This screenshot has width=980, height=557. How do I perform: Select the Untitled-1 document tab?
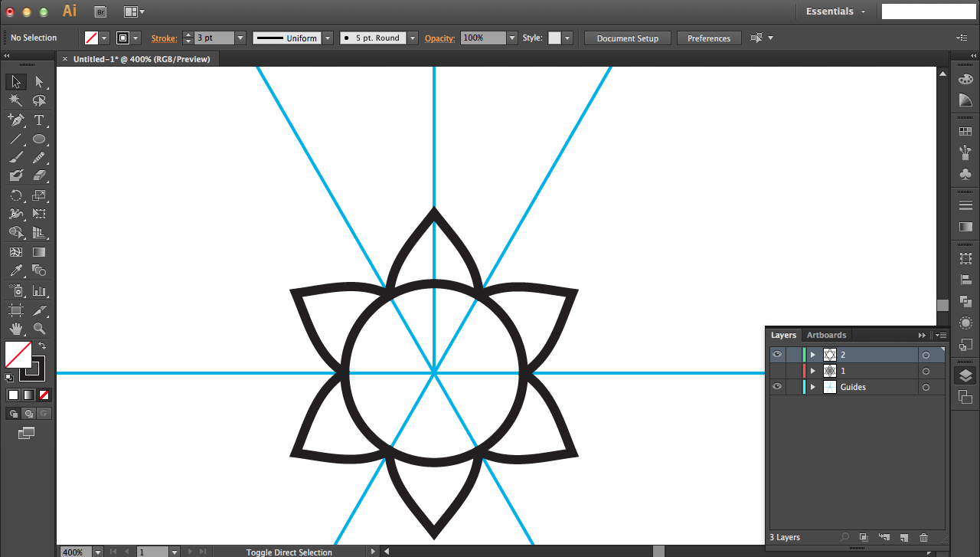click(x=142, y=59)
